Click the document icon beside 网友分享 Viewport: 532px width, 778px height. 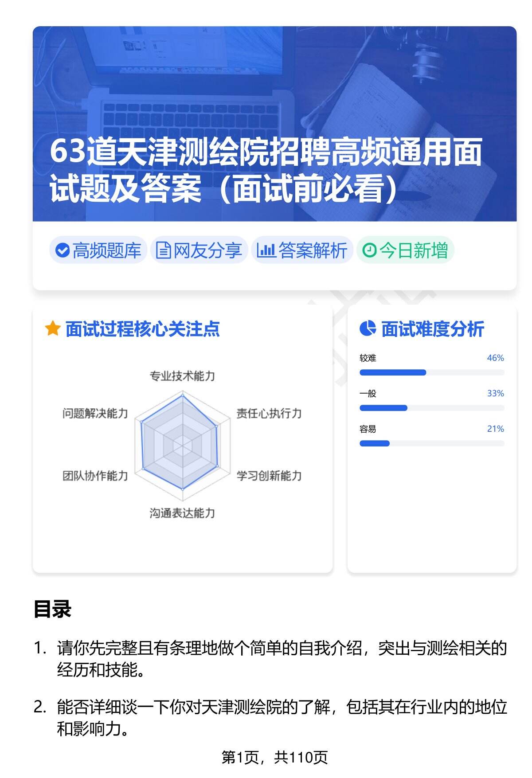coord(163,250)
